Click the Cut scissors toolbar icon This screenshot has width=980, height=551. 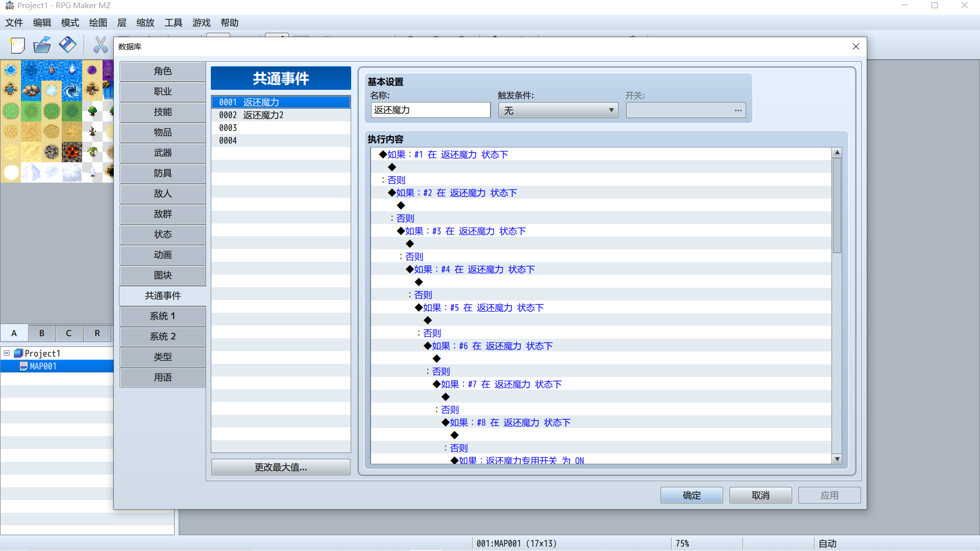(101, 45)
